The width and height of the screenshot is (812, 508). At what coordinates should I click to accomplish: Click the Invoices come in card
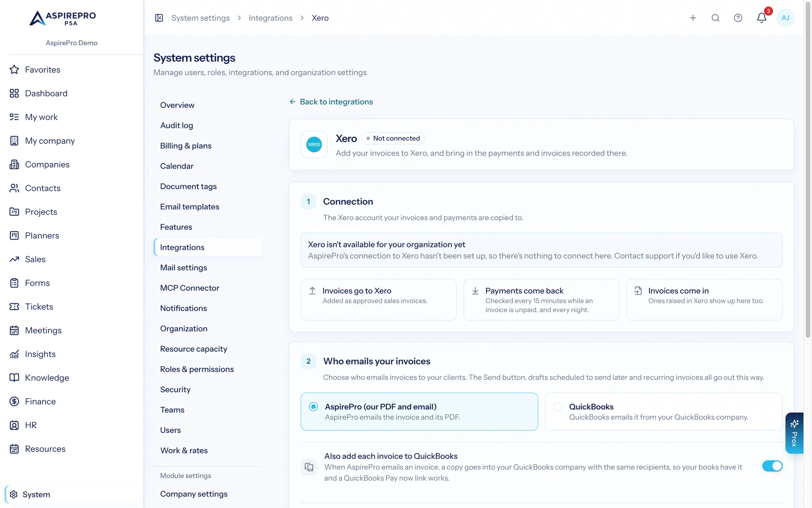point(704,300)
